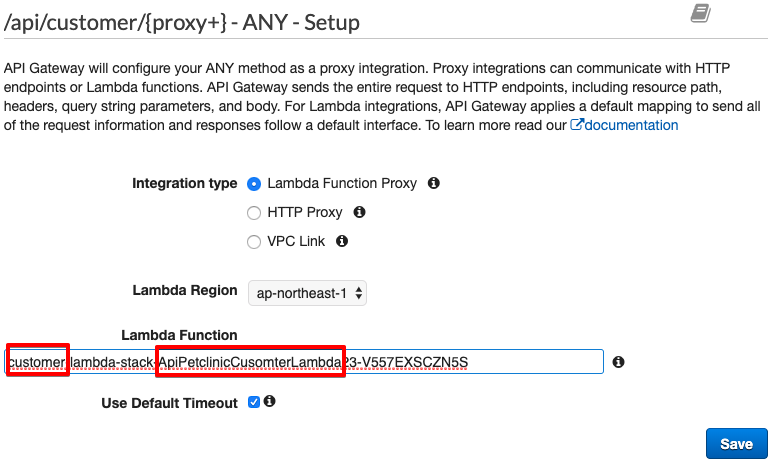Screen dimensions: 774x476
Task: Click the Lambda Region label text
Action: [185, 291]
